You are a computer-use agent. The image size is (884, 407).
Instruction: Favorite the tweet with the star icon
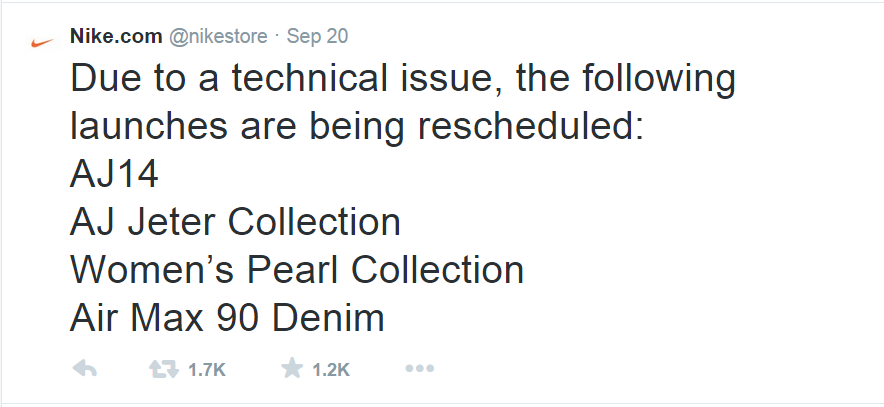292,369
